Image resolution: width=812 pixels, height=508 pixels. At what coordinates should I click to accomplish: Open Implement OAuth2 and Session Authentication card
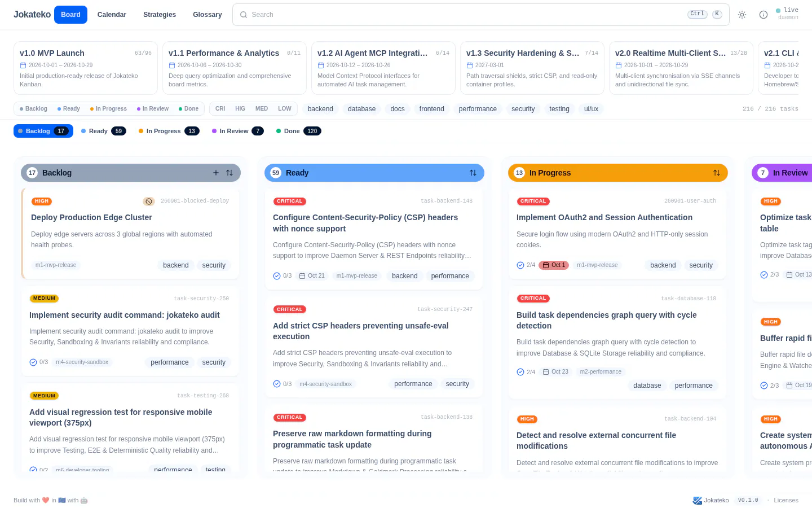pyautogui.click(x=617, y=234)
